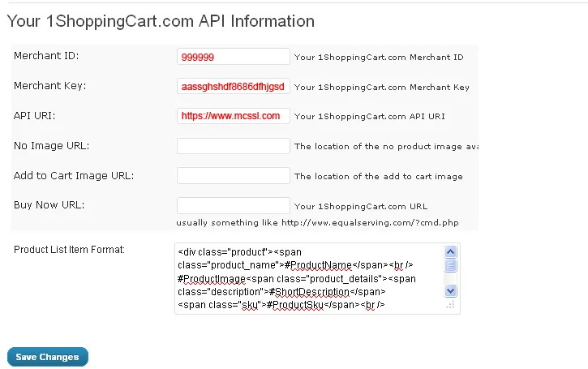Click the empty No Image URL field

tap(234, 146)
